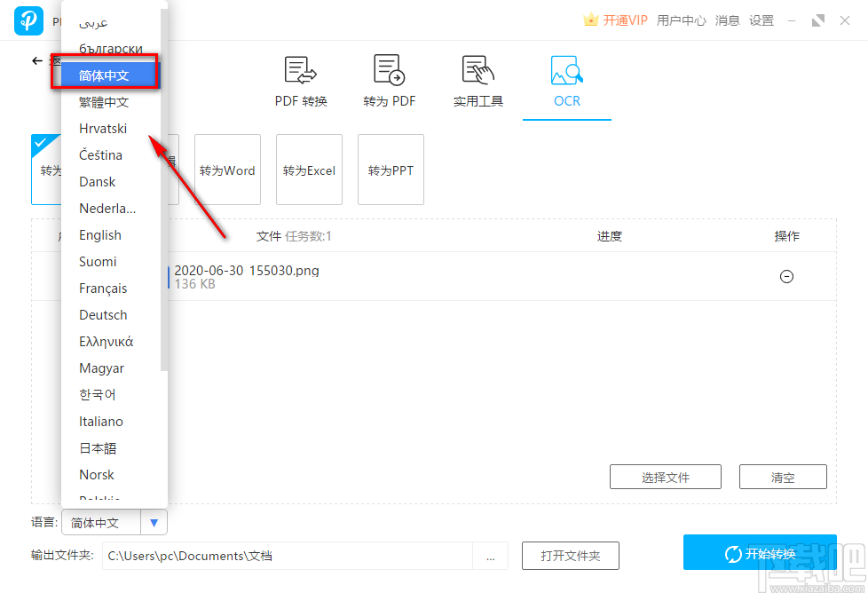Select 简体中文 as OCR language
Image resolution: width=868 pixels, height=593 pixels.
click(104, 75)
